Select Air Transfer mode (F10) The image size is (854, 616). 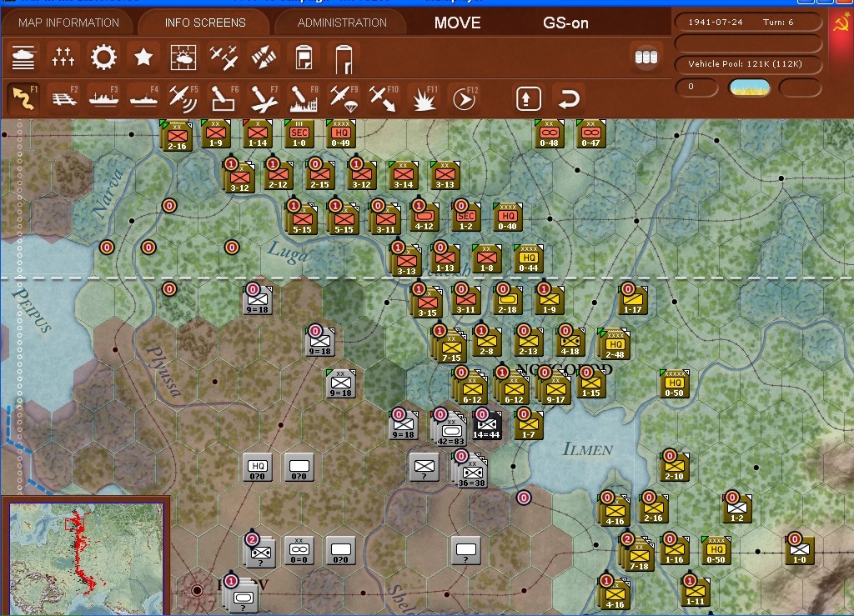[384, 98]
